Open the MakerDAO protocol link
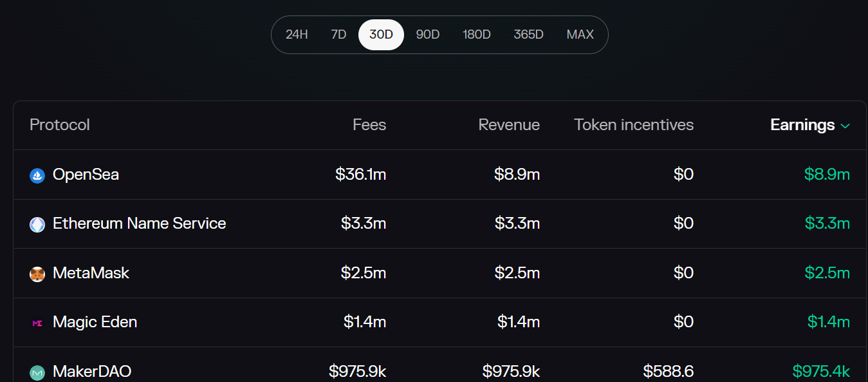868x382 pixels. (92, 372)
